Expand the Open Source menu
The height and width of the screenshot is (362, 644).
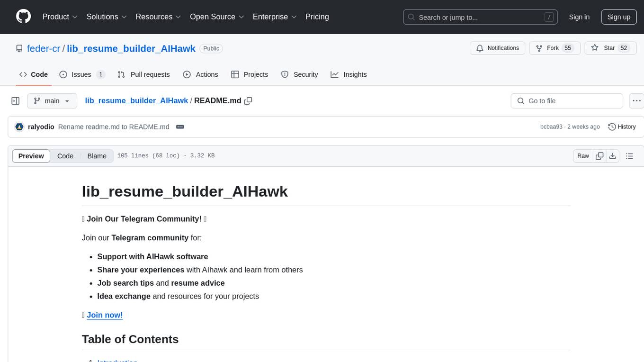[x=217, y=17]
